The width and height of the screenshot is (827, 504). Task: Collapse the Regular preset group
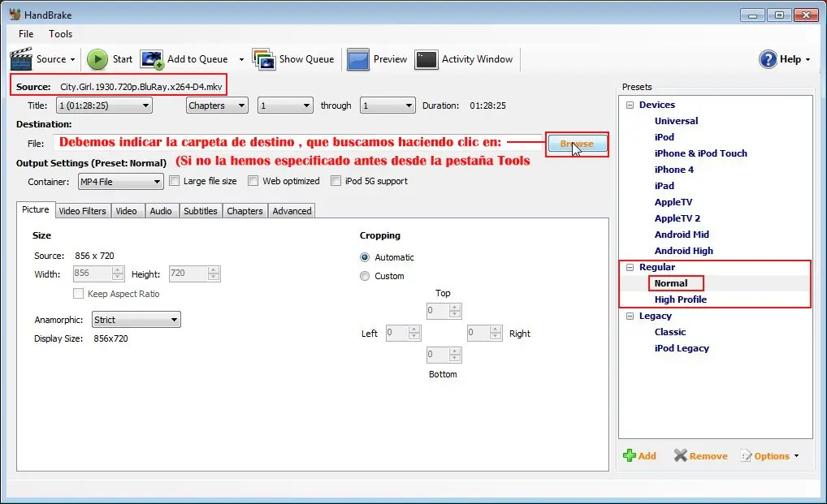pyautogui.click(x=630, y=267)
